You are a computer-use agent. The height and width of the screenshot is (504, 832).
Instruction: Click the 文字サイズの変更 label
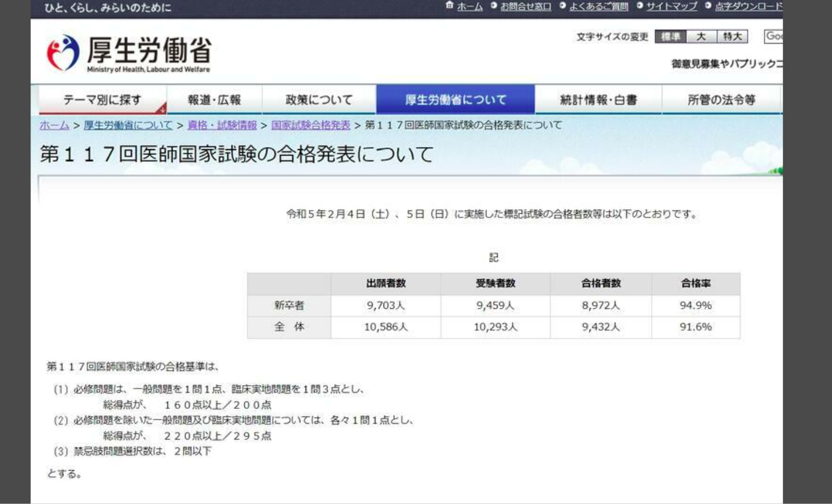pos(612,37)
